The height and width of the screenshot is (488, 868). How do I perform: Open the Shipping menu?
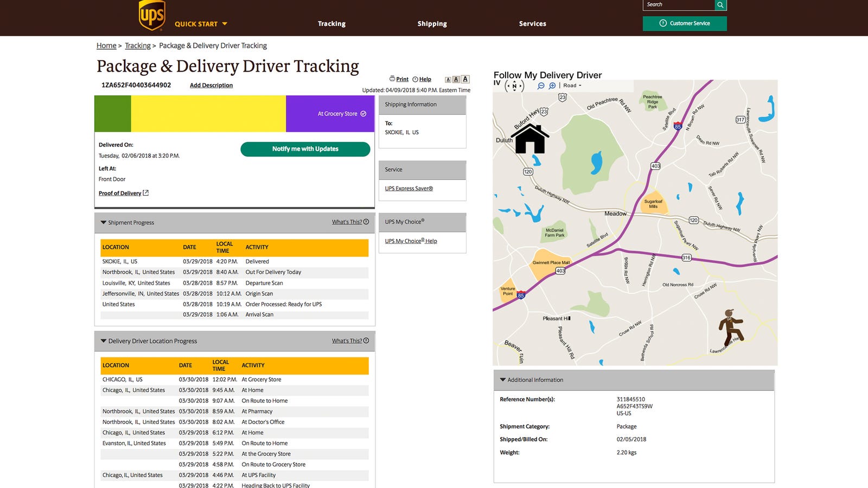[x=432, y=24]
